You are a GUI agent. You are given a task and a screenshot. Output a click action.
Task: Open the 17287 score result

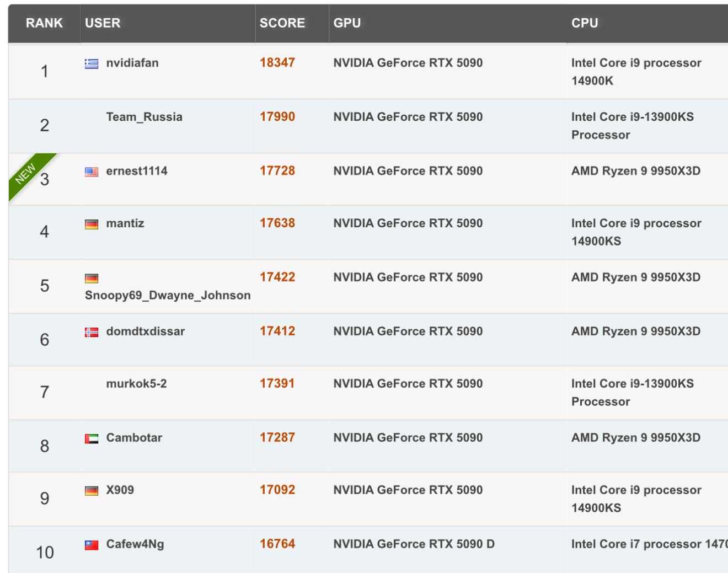(277, 438)
